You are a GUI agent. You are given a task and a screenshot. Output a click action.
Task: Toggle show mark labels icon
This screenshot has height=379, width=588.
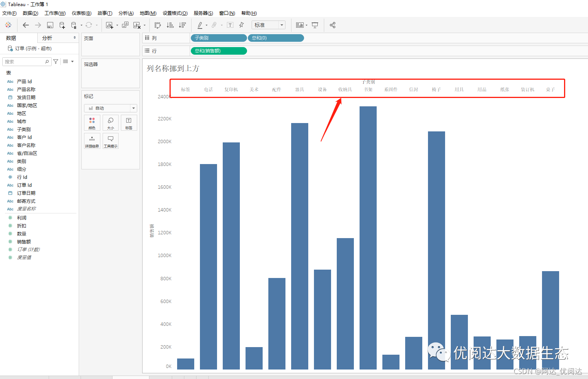[230, 25]
